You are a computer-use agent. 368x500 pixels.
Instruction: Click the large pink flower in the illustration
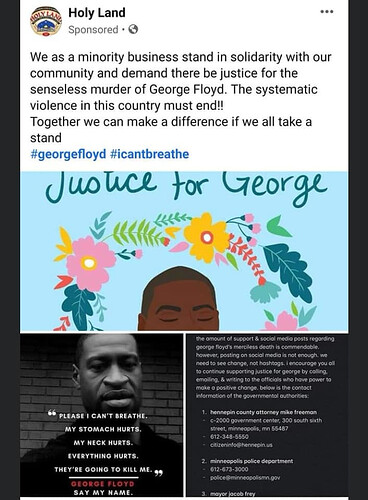[x=89, y=264]
